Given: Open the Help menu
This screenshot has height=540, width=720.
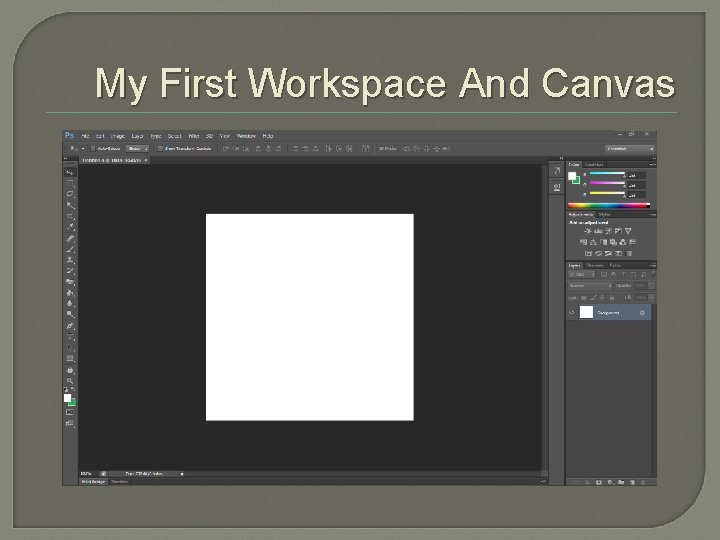Looking at the screenshot, I should click(268, 136).
